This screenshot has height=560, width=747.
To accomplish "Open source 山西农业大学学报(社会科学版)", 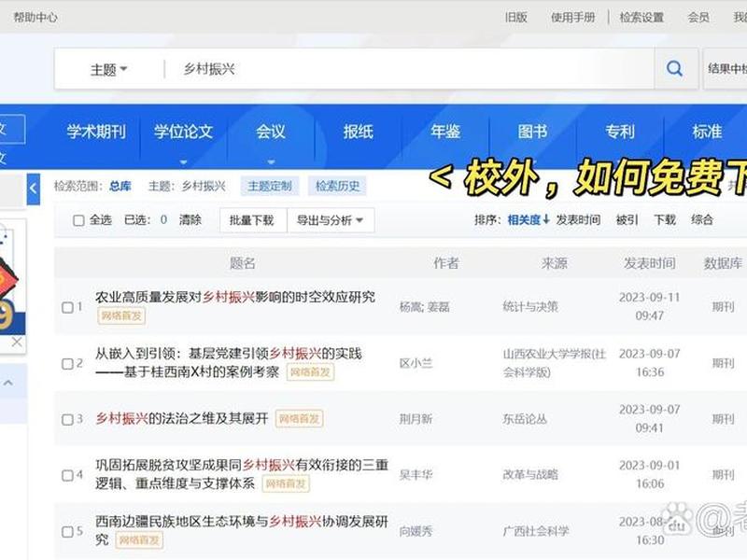I will [554, 363].
